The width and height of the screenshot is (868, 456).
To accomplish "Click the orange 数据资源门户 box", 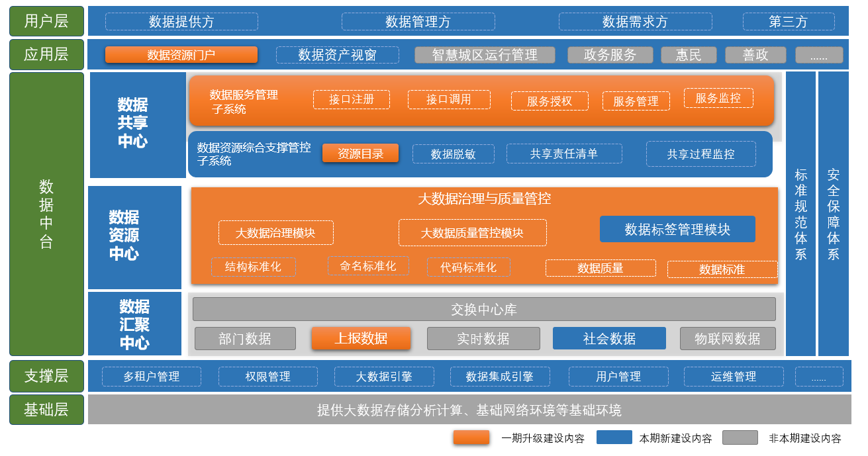I will click(x=181, y=55).
